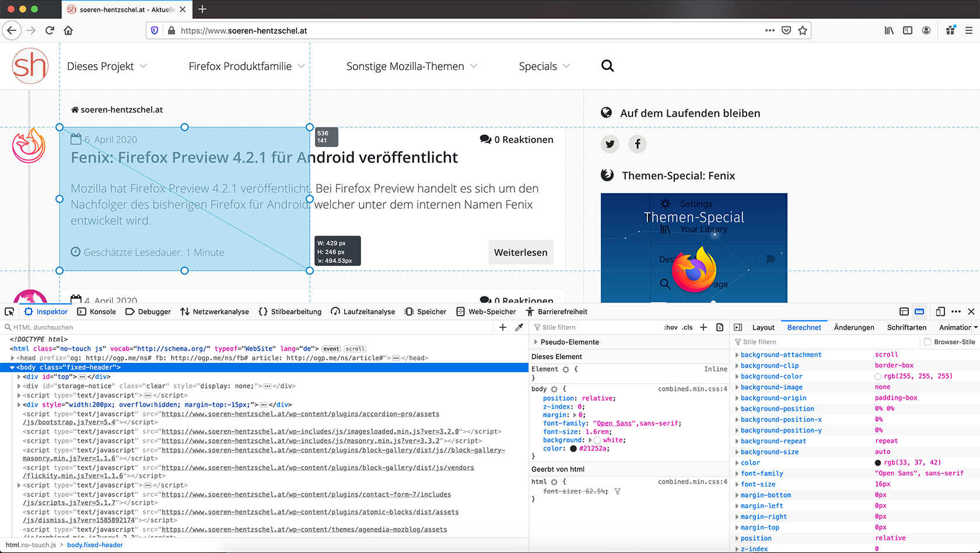Toggle responsive design mode
980x553 pixels.
940,311
